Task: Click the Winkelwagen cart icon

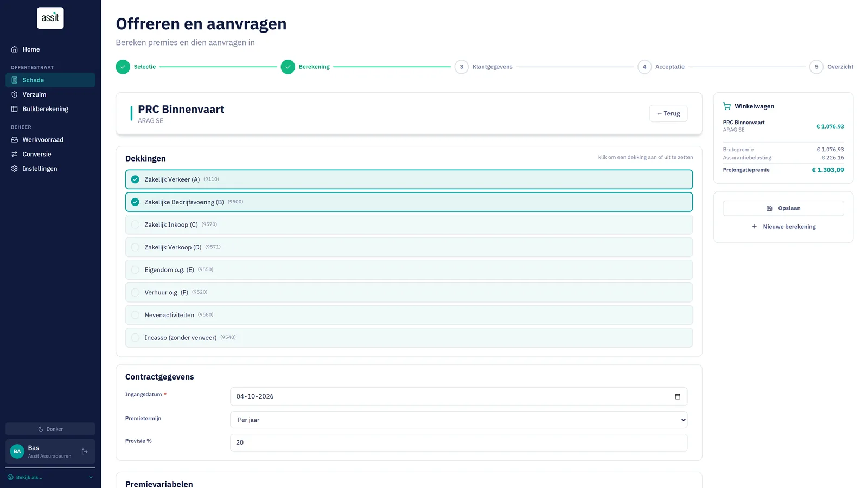Action: tap(727, 106)
